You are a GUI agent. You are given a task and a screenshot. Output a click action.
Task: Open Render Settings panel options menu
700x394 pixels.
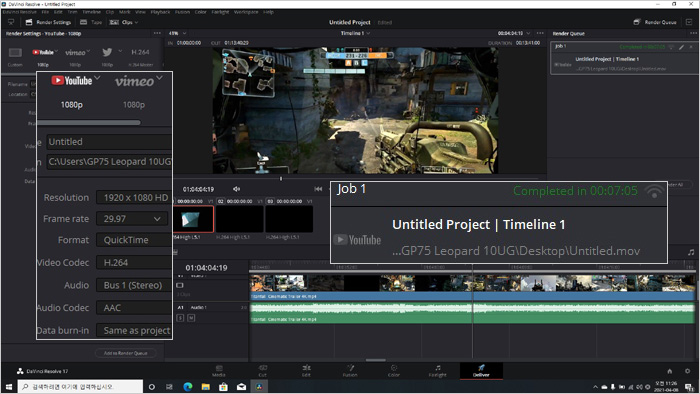click(x=157, y=33)
